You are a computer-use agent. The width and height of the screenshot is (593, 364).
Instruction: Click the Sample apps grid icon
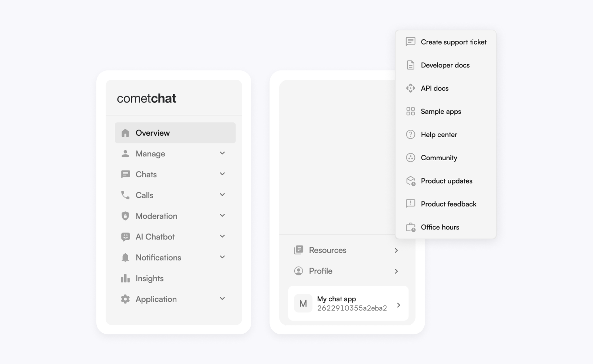(410, 112)
